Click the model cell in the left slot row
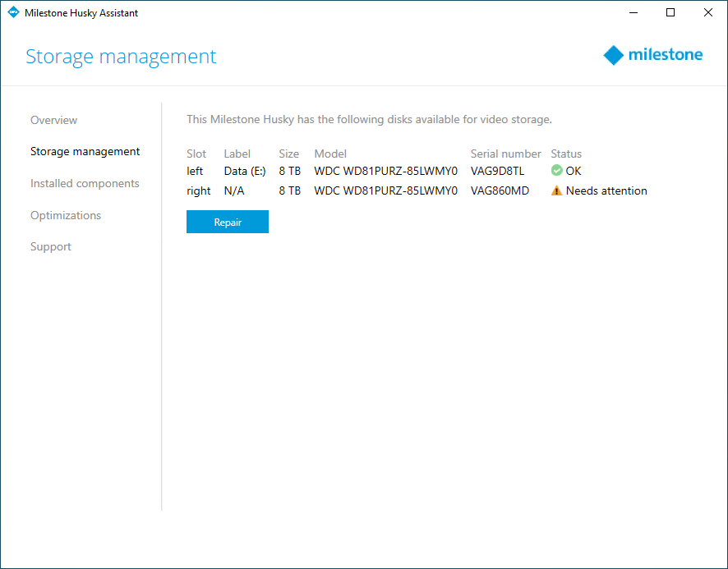The image size is (728, 569). pos(386,172)
